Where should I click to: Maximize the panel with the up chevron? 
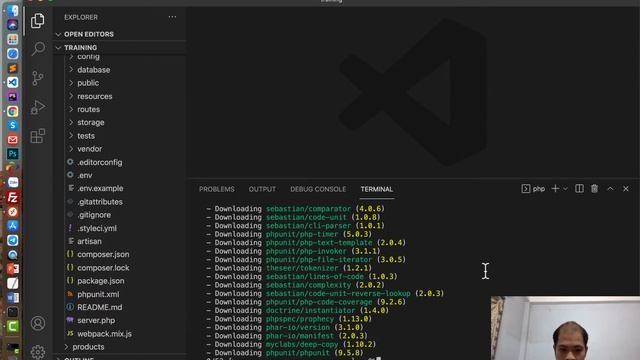(610, 189)
